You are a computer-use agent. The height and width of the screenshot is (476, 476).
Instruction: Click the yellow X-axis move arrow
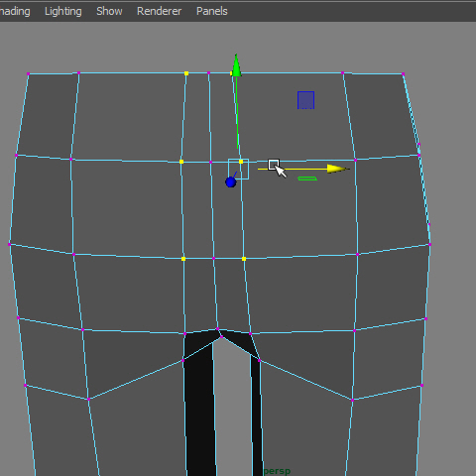(338, 169)
